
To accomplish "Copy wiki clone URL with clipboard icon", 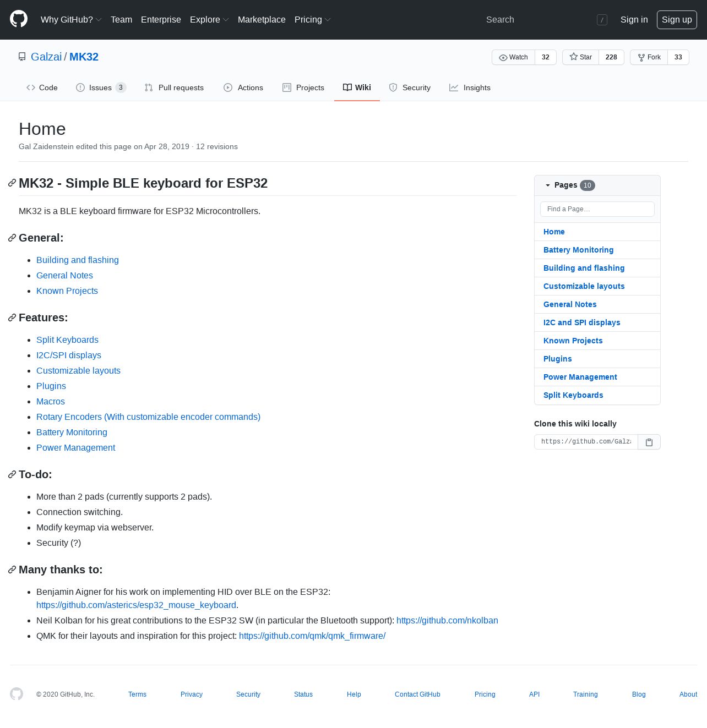I will point(649,442).
